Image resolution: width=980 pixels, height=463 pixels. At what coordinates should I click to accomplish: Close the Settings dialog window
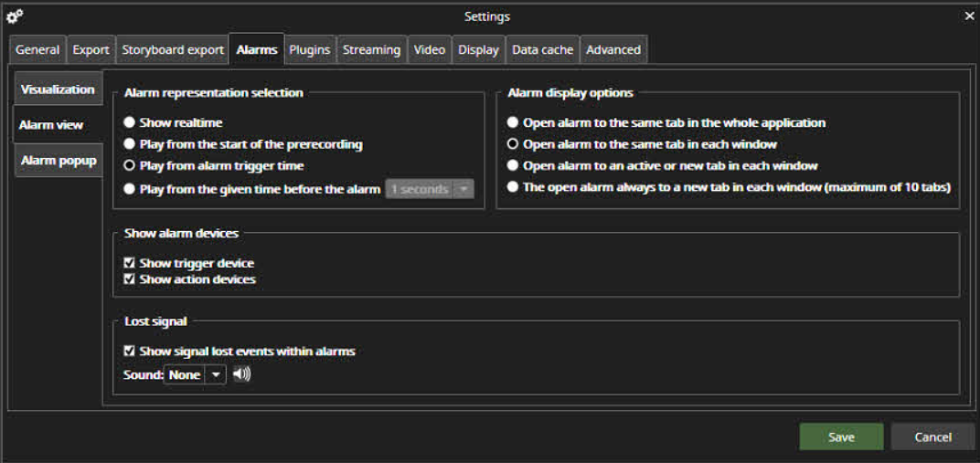point(969,16)
